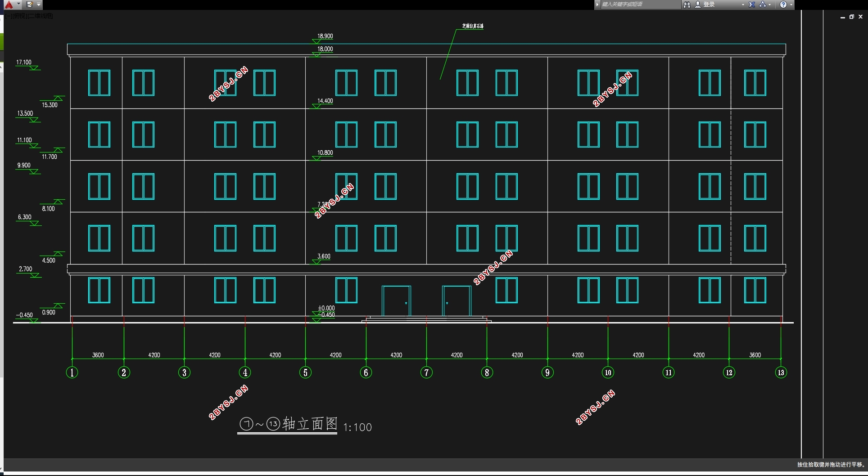Select the drawing title 轴立面图
Screen dimensions: 868x476
coord(310,423)
